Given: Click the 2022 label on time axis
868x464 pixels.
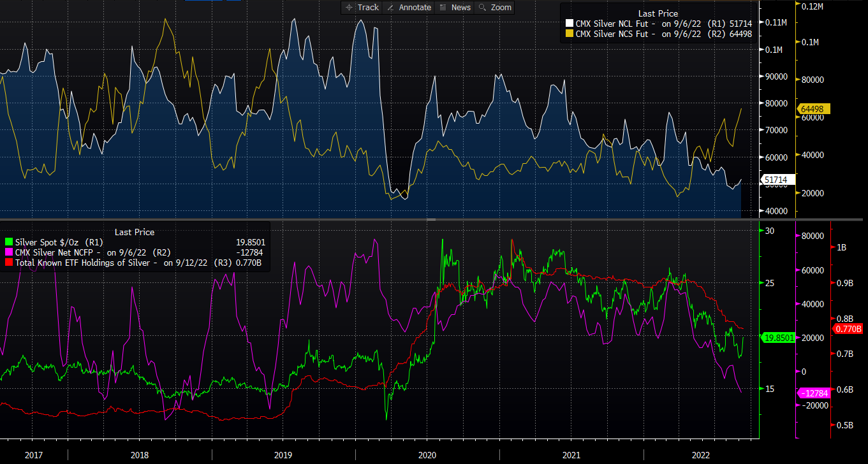Looking at the screenshot, I should click(701, 454).
